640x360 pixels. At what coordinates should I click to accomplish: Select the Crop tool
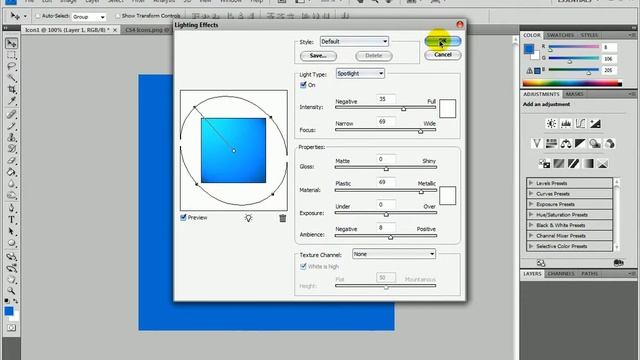tap(11, 89)
